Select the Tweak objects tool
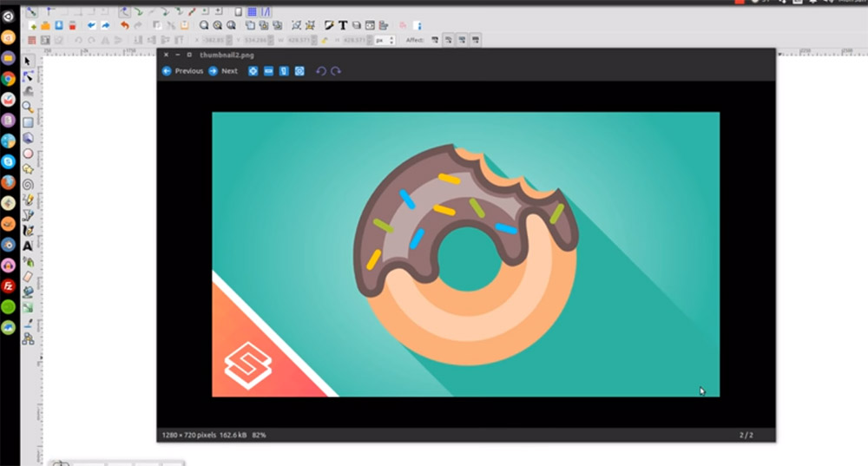Screen dimensions: 868x466 (28, 91)
